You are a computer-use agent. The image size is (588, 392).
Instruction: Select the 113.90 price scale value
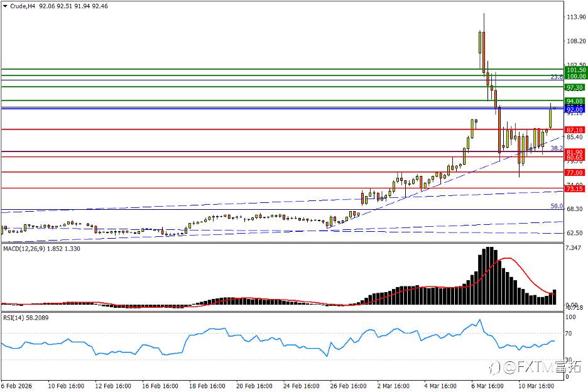pyautogui.click(x=576, y=17)
